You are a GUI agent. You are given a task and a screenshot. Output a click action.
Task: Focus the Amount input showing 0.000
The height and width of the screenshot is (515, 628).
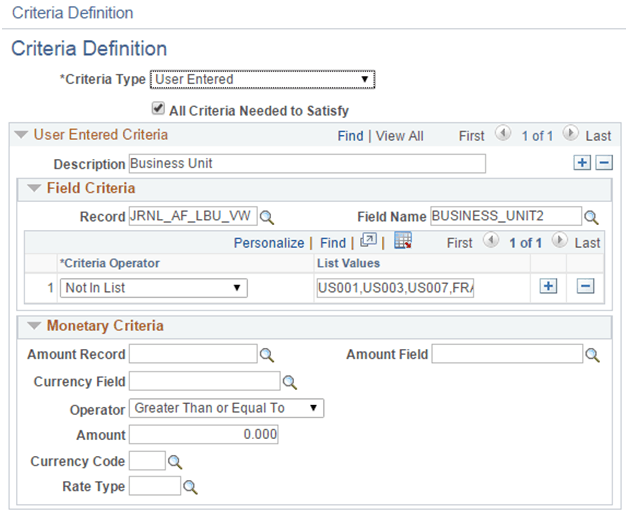tap(203, 435)
